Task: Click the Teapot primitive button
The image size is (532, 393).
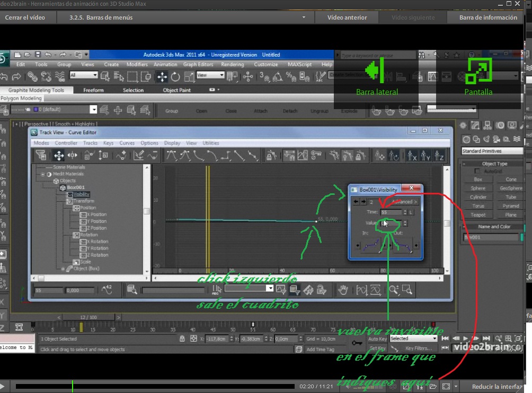Action: [478, 215]
